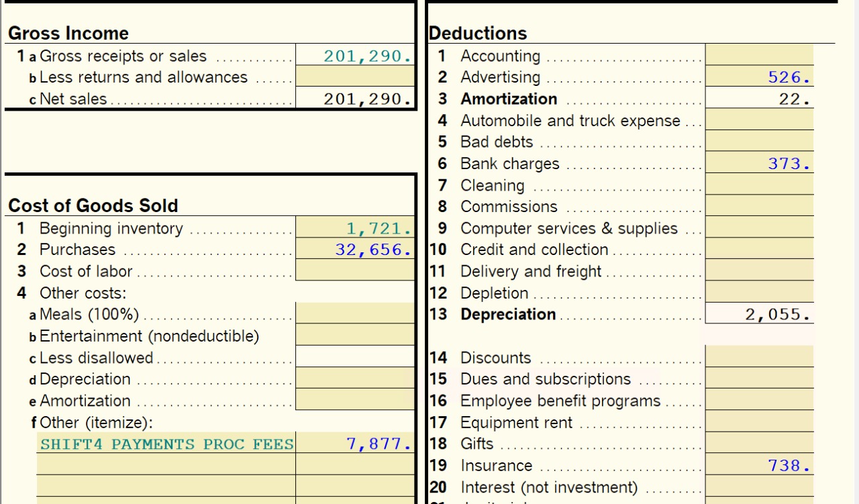Select the Accounting deduction field
The height and width of the screenshot is (504, 859).
tap(759, 56)
